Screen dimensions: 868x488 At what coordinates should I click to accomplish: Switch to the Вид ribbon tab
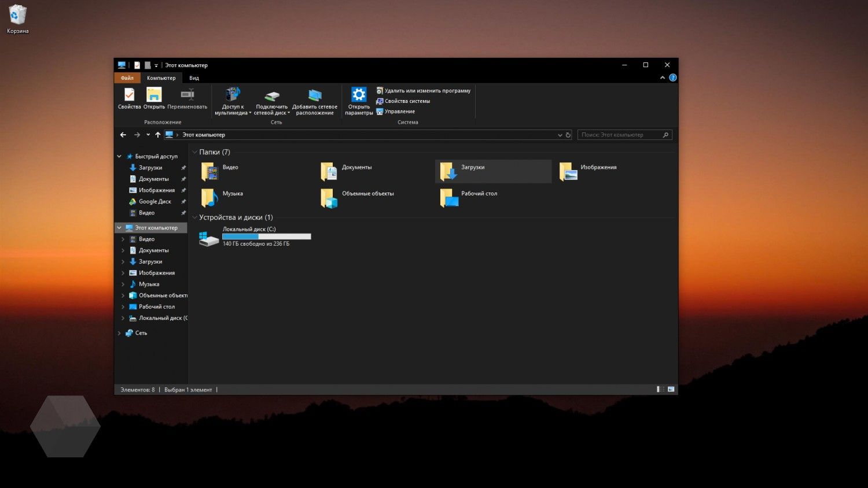click(193, 77)
